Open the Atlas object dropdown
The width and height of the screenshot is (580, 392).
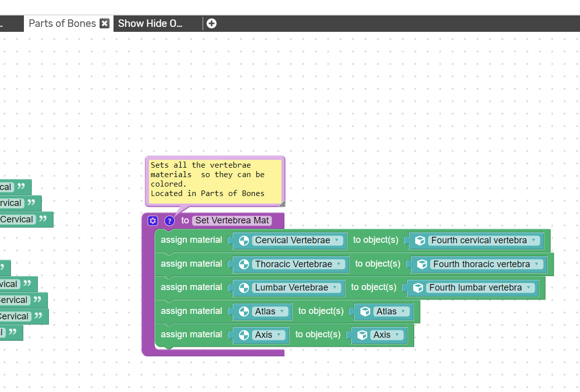coord(391,311)
